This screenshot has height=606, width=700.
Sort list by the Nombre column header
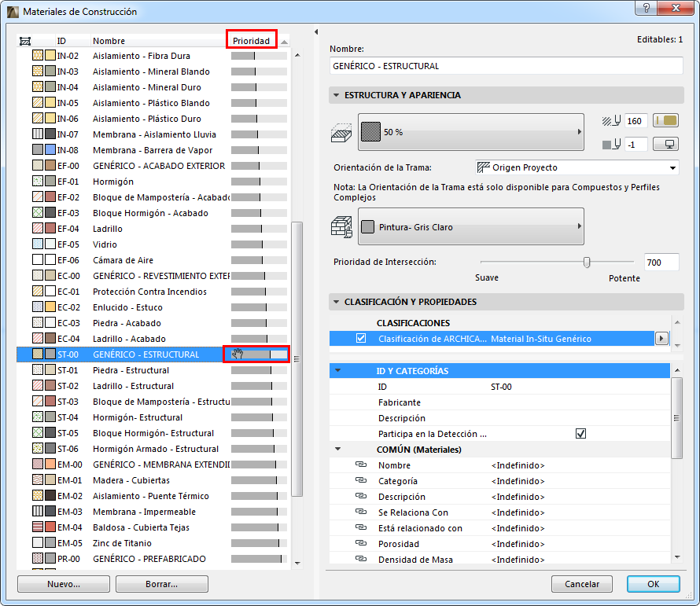(109, 41)
